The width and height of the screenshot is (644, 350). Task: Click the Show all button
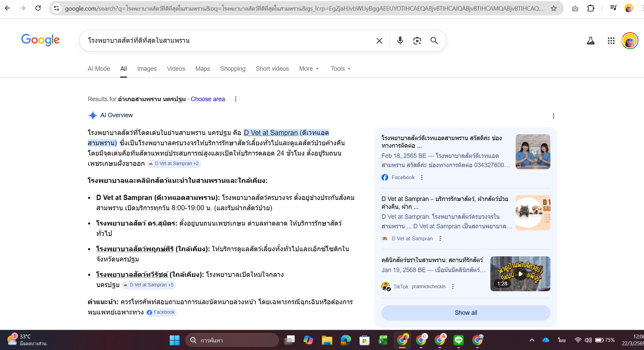(466, 313)
